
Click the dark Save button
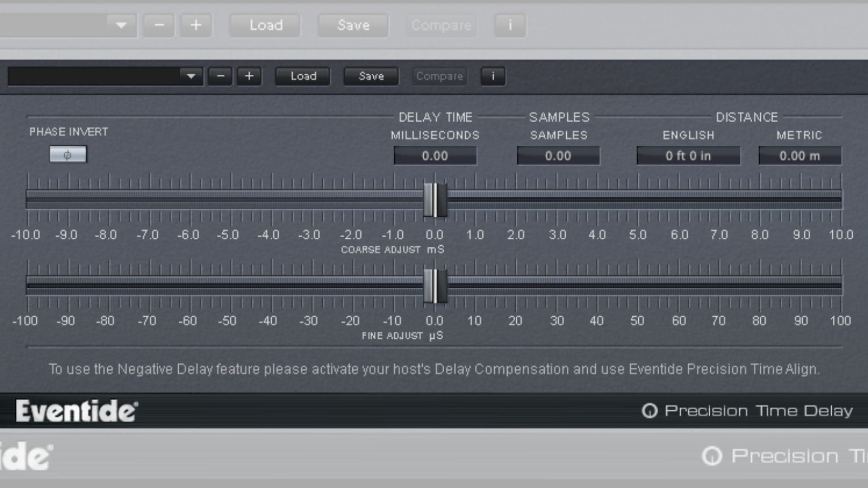[371, 76]
